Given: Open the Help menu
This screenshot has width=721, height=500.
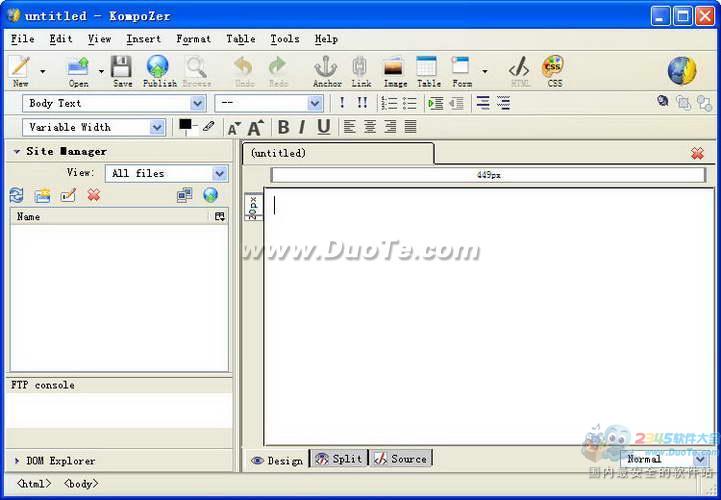Looking at the screenshot, I should [x=326, y=39].
